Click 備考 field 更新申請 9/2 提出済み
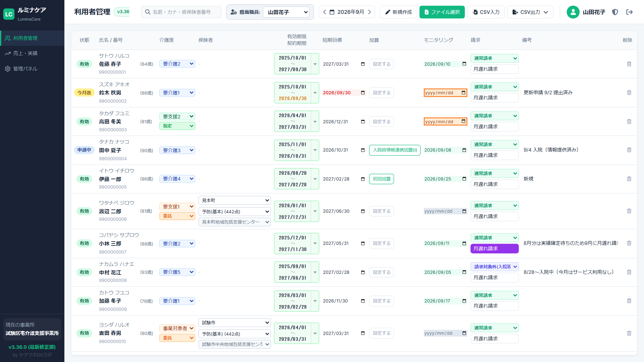This screenshot has width=644, height=362. 548,93
